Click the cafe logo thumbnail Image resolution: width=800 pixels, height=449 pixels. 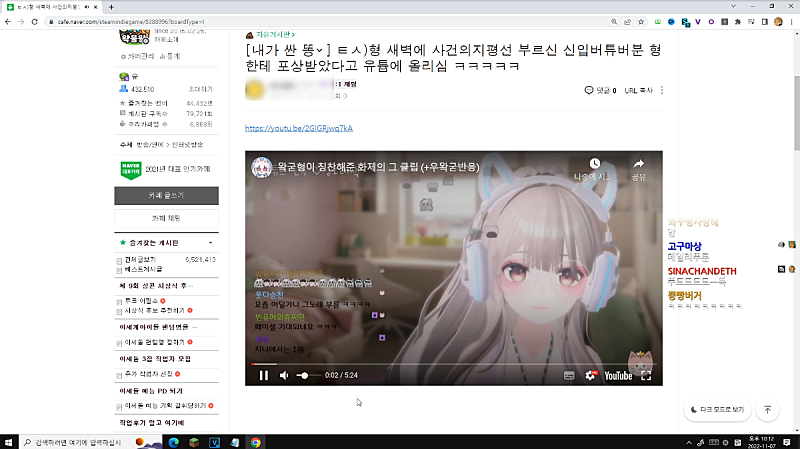[134, 37]
